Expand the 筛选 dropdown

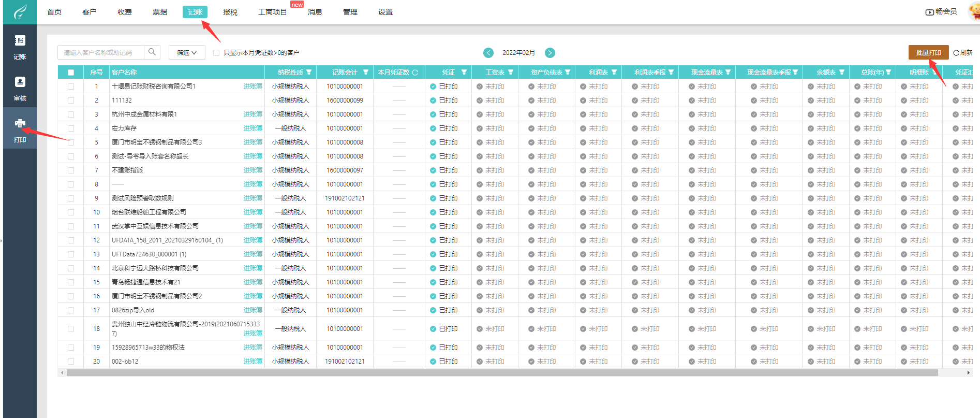pos(187,53)
